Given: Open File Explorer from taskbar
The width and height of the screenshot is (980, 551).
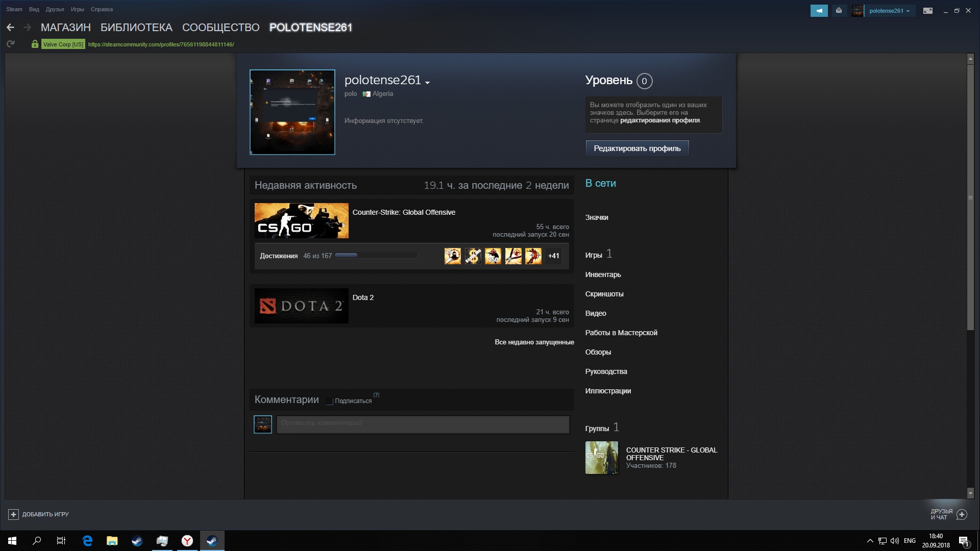Looking at the screenshot, I should point(112,541).
